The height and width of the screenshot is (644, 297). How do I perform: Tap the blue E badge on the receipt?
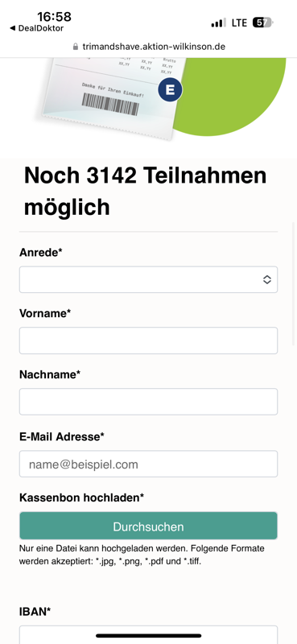(x=170, y=89)
